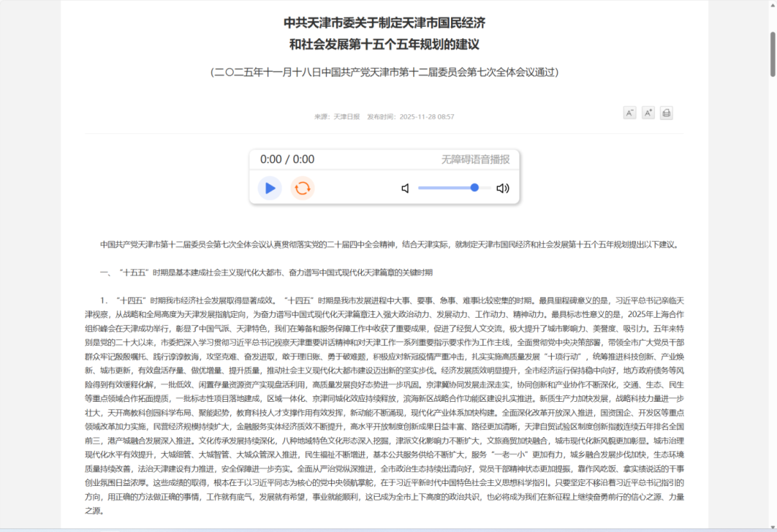
Task: Click the vertical scrollbar thumb at top right
Action: [771, 52]
